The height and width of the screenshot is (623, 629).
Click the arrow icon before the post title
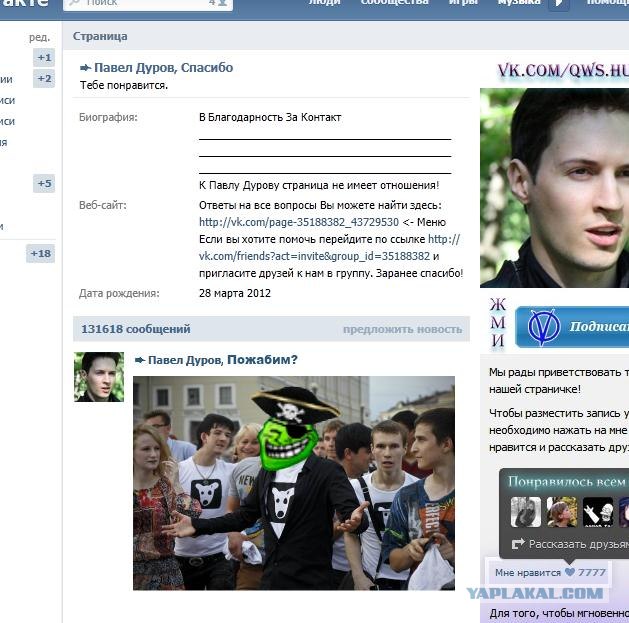click(x=140, y=360)
